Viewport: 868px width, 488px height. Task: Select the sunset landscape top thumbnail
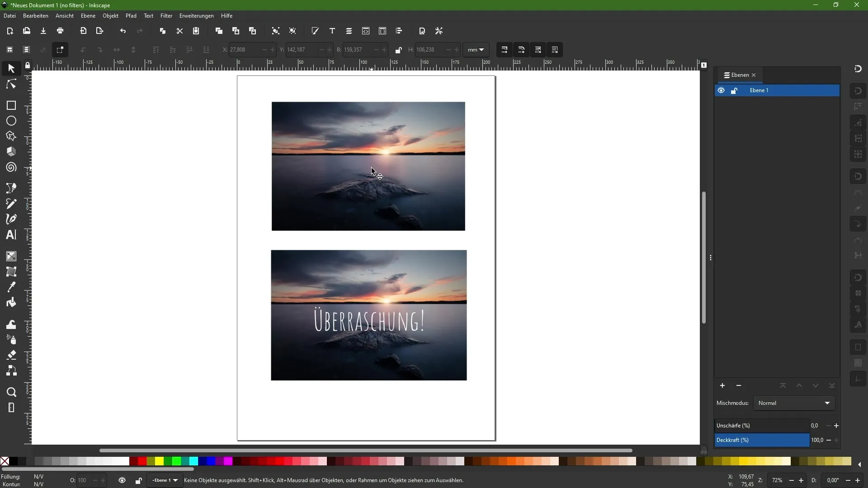click(x=368, y=166)
